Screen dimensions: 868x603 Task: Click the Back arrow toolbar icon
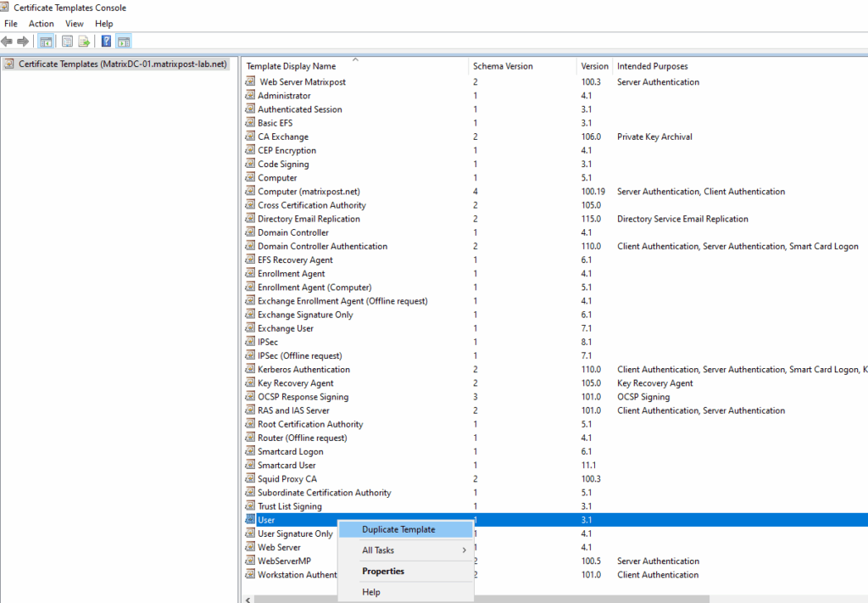(x=8, y=42)
